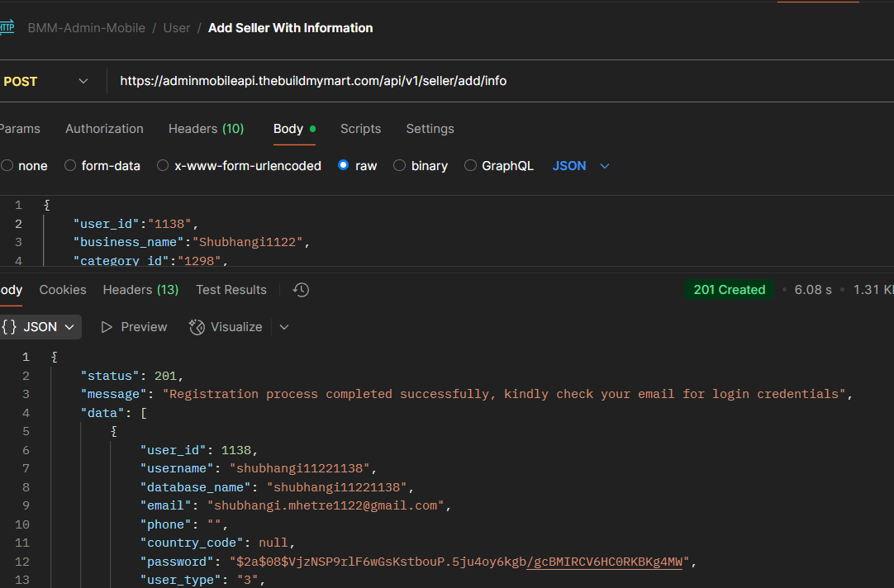The height and width of the screenshot is (588, 894).
Task: Expand the Visualize options chevron
Action: pyautogui.click(x=284, y=327)
